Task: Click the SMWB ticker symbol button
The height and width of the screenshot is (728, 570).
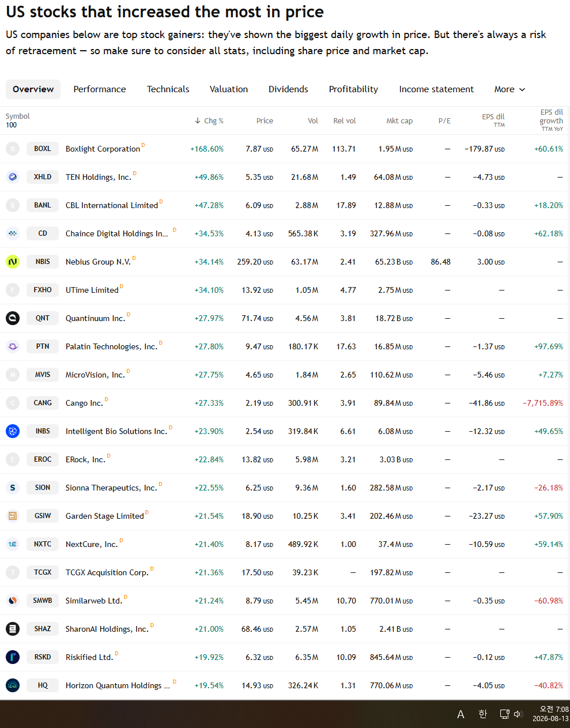Action: click(43, 601)
